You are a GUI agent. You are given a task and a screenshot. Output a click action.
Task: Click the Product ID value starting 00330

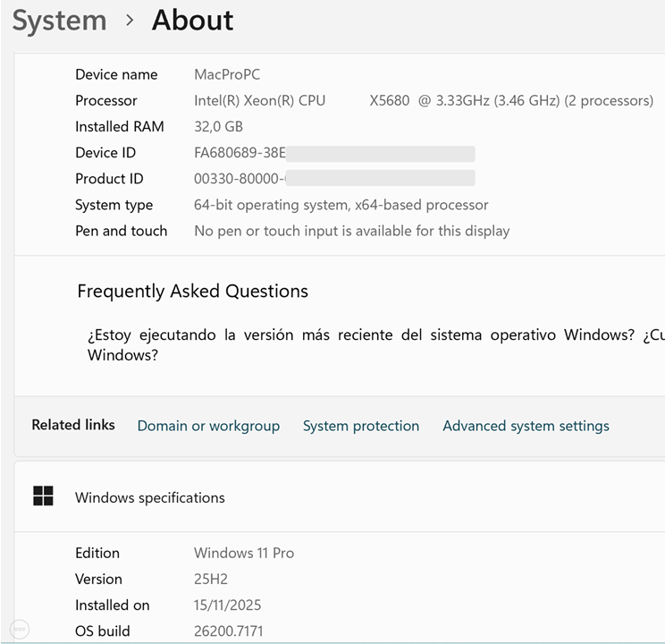[x=239, y=179]
